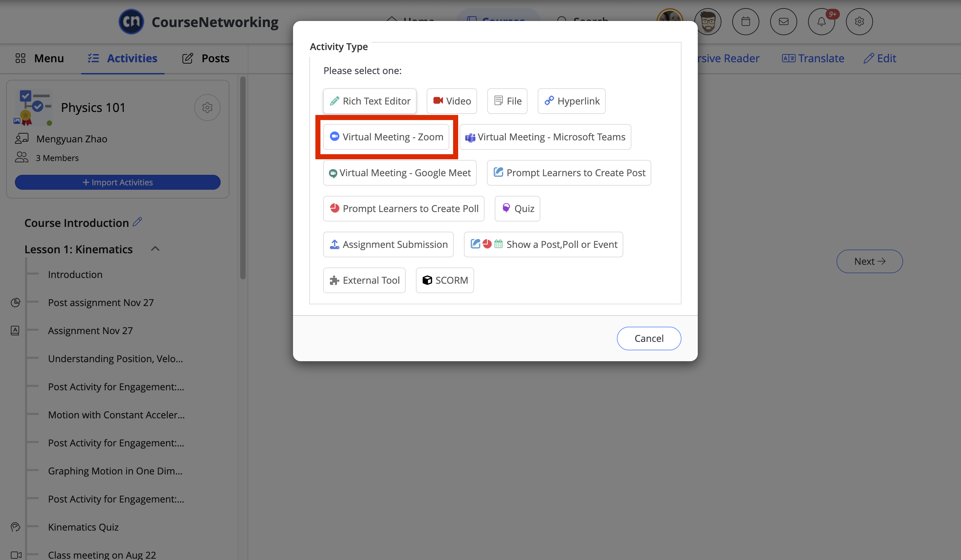Select Virtual Meeting - Microsoft Teams option
Image resolution: width=961 pixels, height=560 pixels.
pos(545,137)
